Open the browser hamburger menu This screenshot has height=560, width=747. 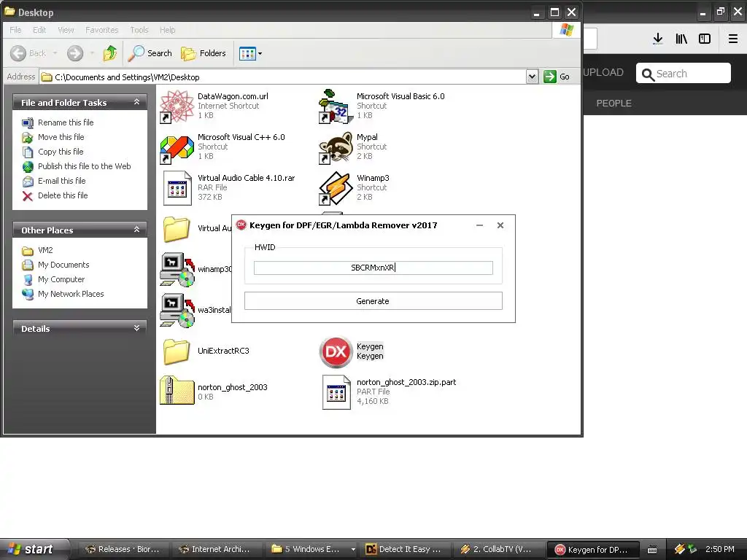click(x=733, y=39)
